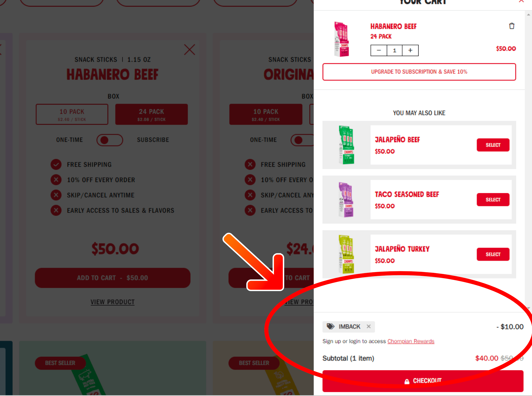Image resolution: width=532 pixels, height=396 pixels.
Task: Choose the Habanero Beef 10 Pack option
Action: (72, 114)
